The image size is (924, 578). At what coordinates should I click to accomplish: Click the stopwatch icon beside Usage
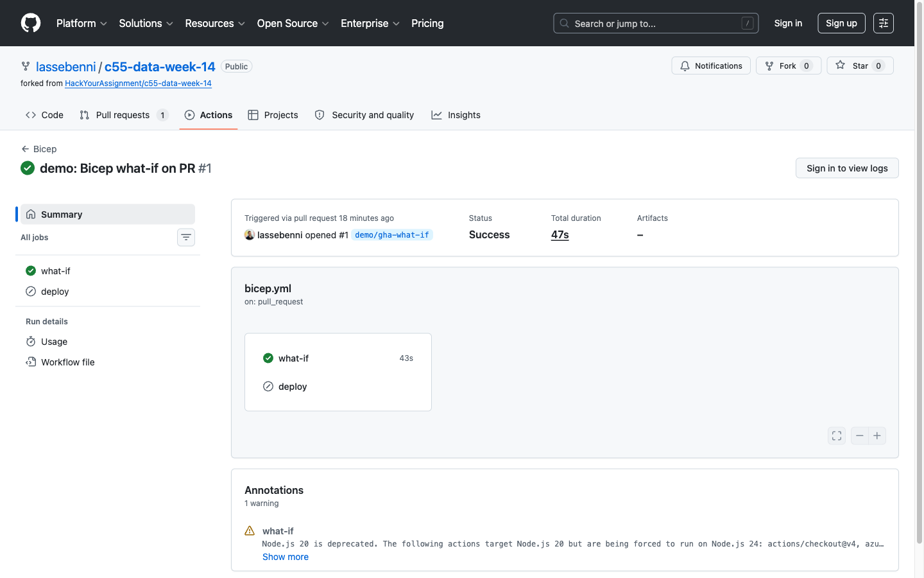[x=31, y=342]
